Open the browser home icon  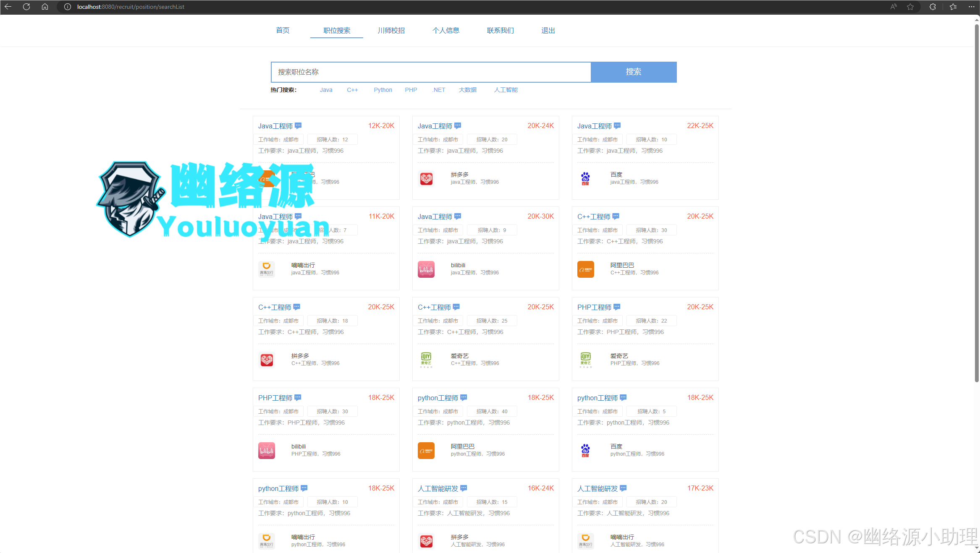click(45, 7)
